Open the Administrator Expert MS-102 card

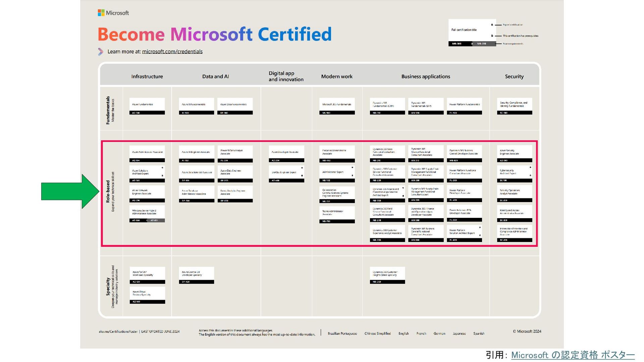pos(337,174)
